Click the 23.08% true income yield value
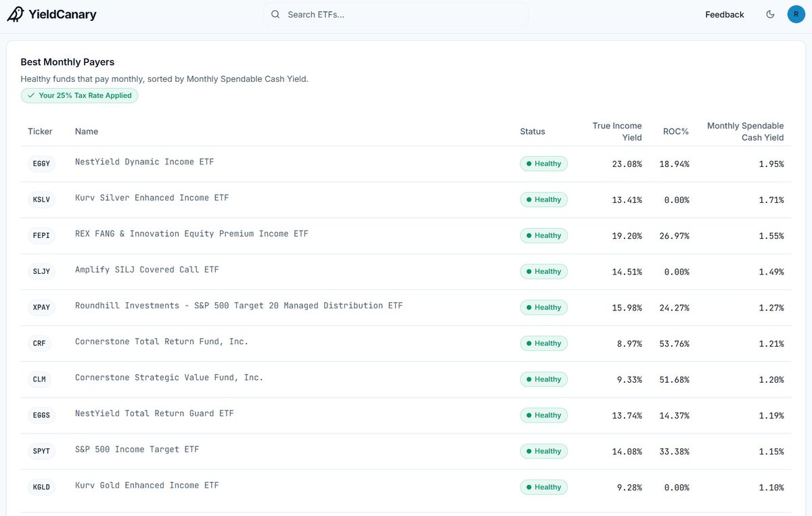 coord(627,164)
